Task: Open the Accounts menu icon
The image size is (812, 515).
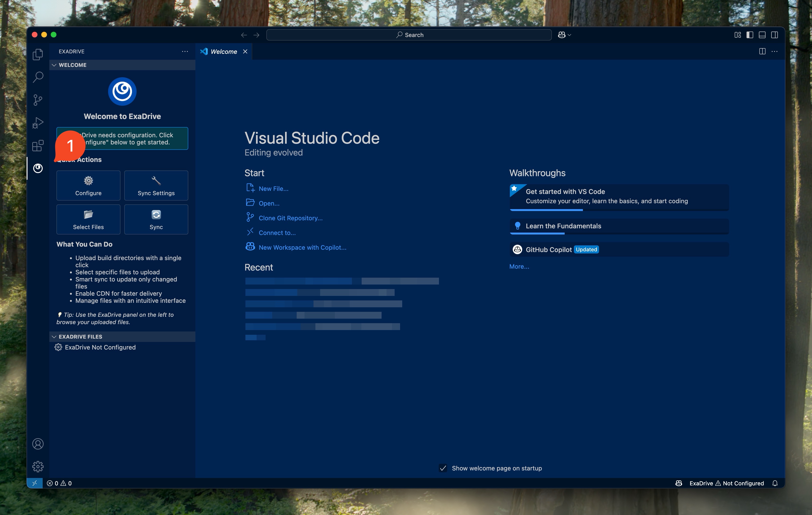Action: pyautogui.click(x=38, y=444)
